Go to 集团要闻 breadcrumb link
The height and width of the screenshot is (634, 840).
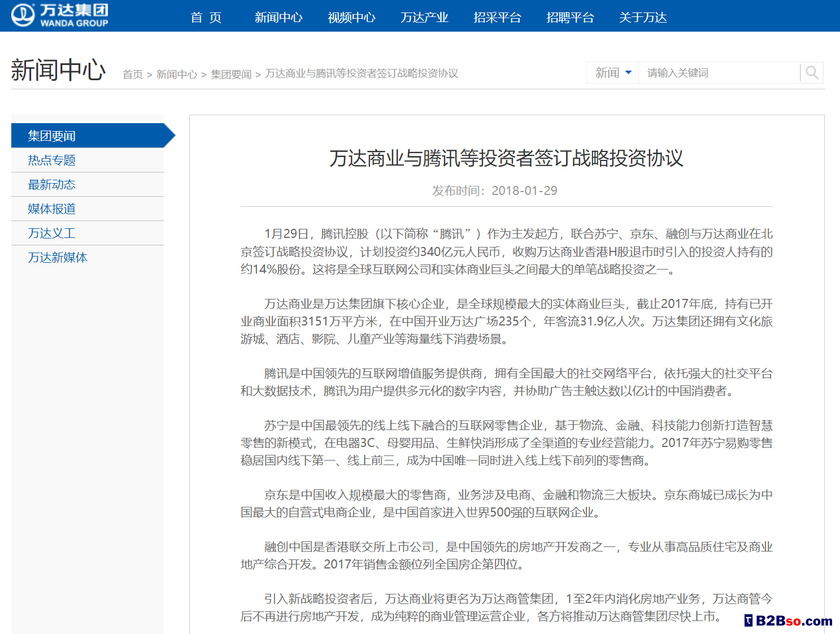pos(231,74)
